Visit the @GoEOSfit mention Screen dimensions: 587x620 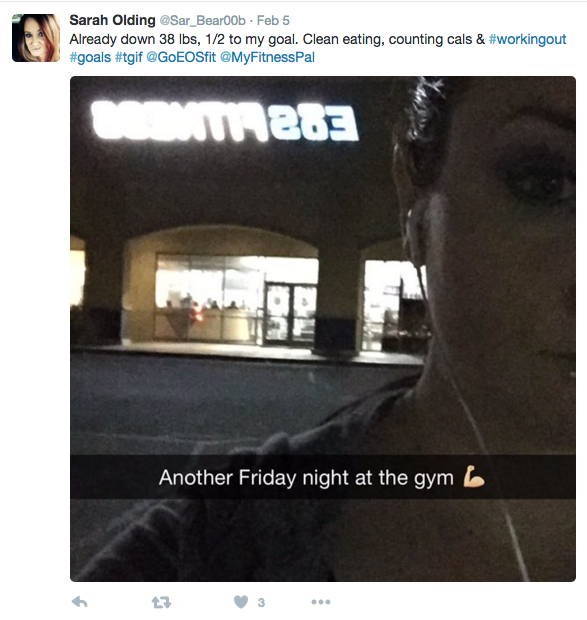point(181,57)
